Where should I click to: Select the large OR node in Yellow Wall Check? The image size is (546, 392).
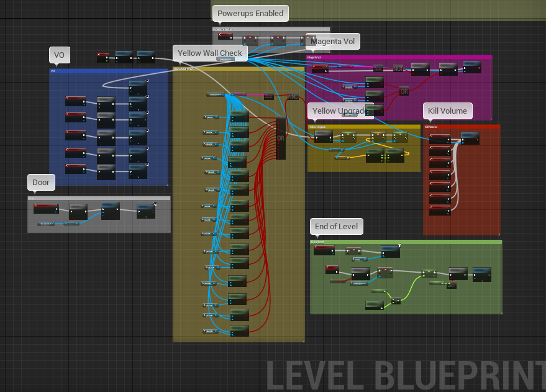[x=280, y=137]
